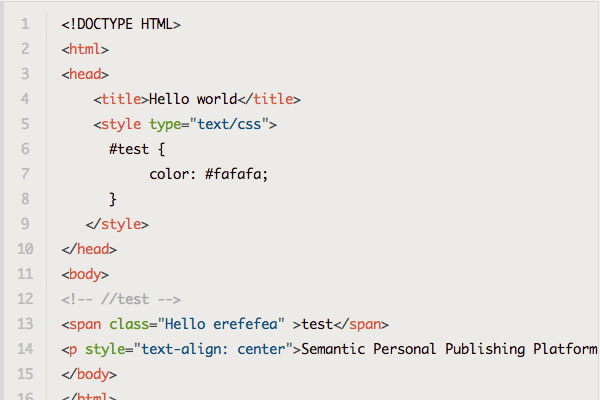Click the closing style tag
This screenshot has height=400, width=600.
(118, 224)
